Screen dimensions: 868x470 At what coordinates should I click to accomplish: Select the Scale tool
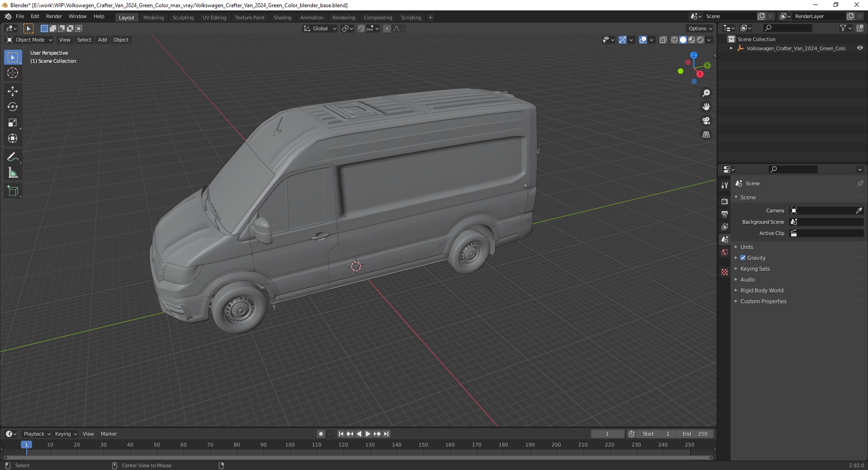[x=13, y=123]
